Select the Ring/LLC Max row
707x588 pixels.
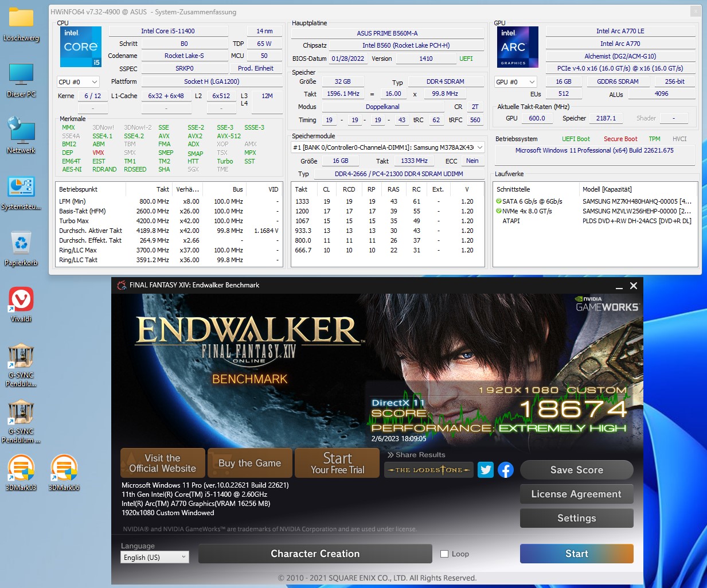[169, 250]
